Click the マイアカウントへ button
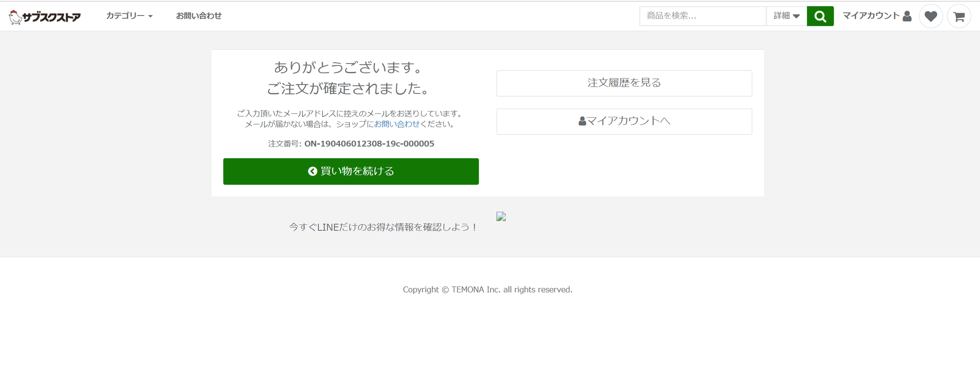Viewport: 980px width, 373px height. (624, 121)
